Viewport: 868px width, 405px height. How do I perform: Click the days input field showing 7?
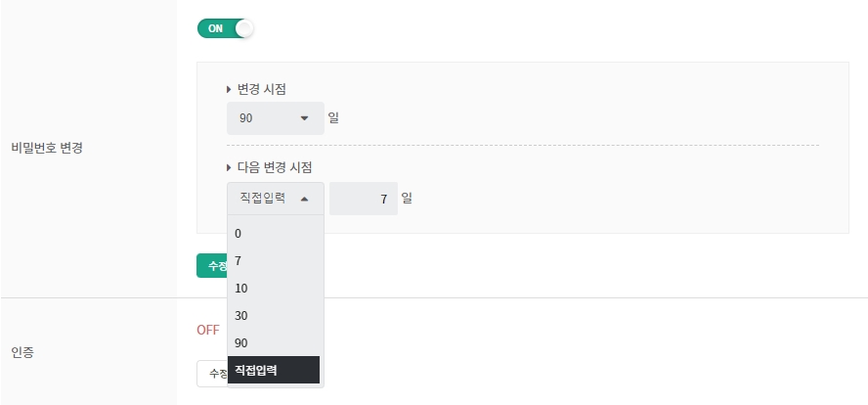click(x=363, y=199)
